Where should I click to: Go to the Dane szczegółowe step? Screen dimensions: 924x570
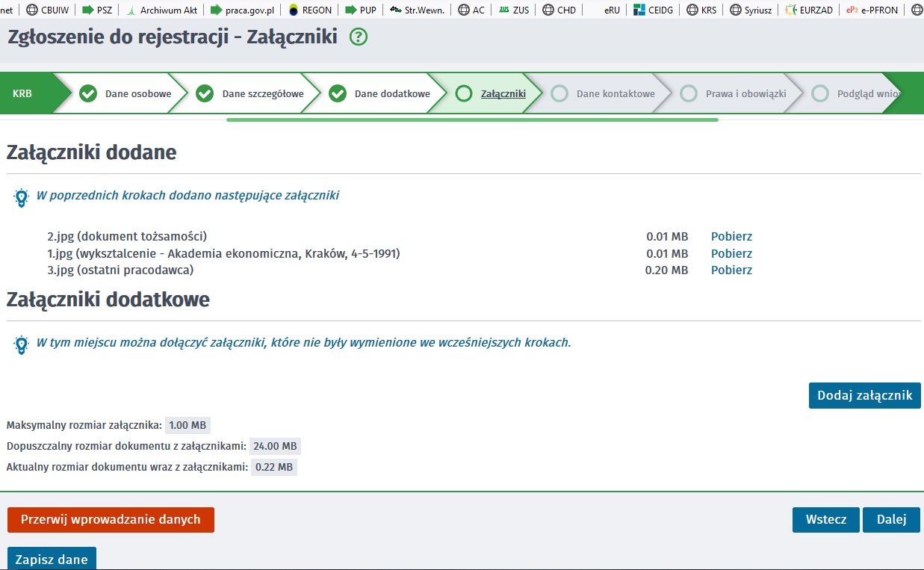[x=249, y=93]
